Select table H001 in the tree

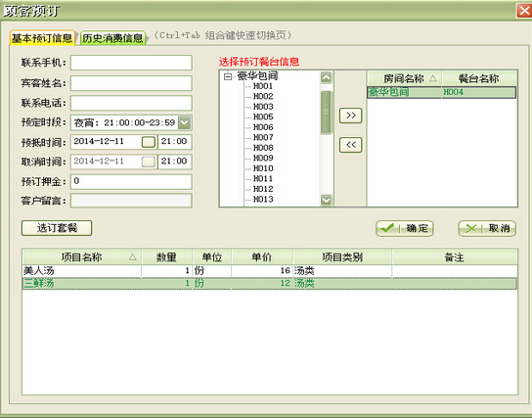point(263,86)
